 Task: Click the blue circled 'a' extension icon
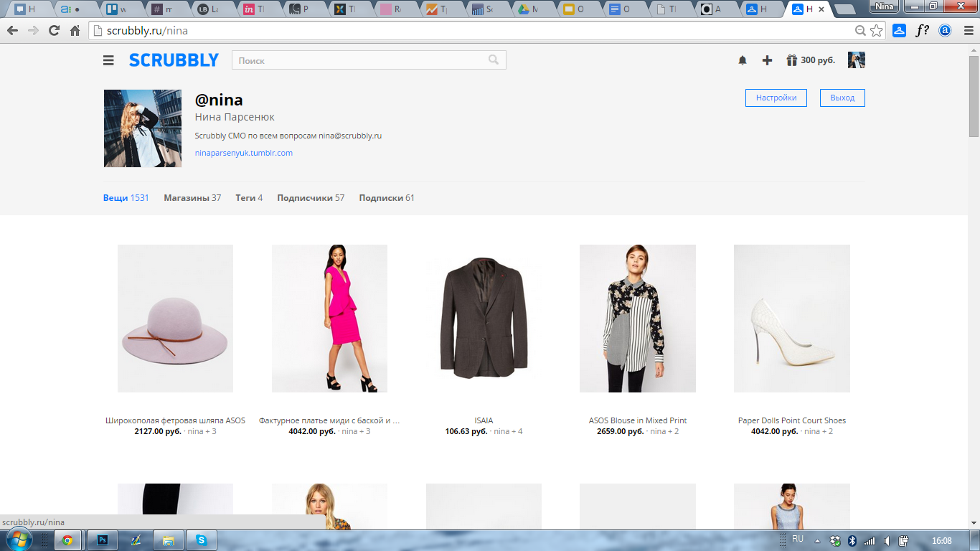pyautogui.click(x=946, y=31)
